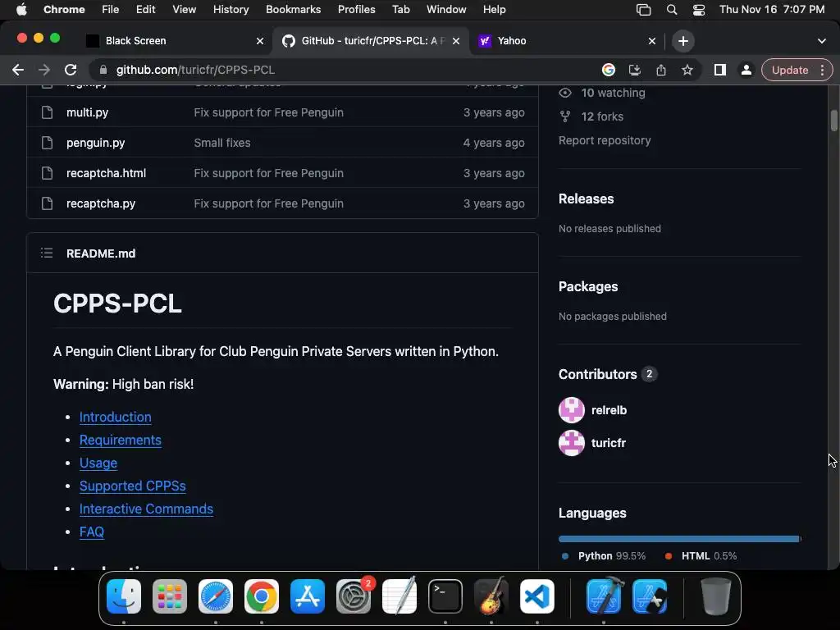Jump to FAQ section link

click(92, 532)
